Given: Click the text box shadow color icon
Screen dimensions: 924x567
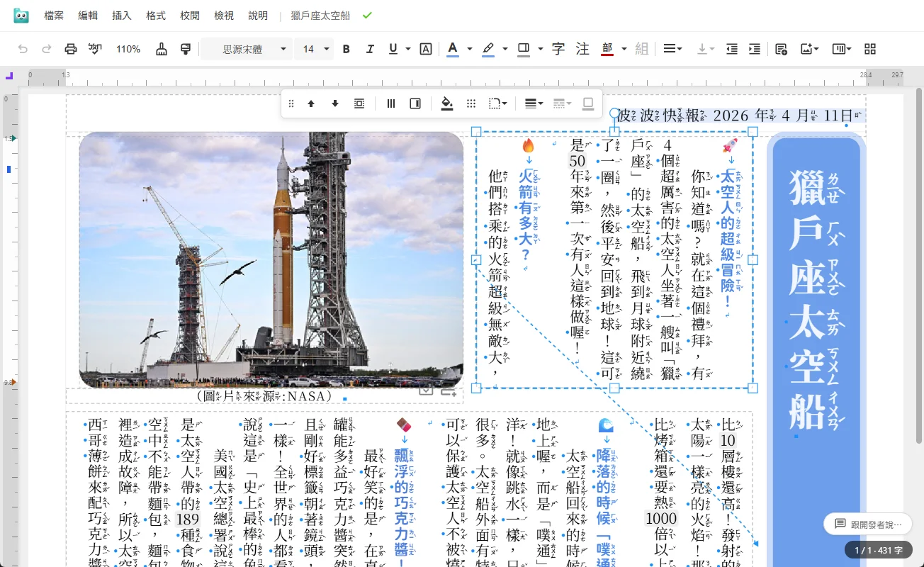Looking at the screenshot, I should coord(588,103).
